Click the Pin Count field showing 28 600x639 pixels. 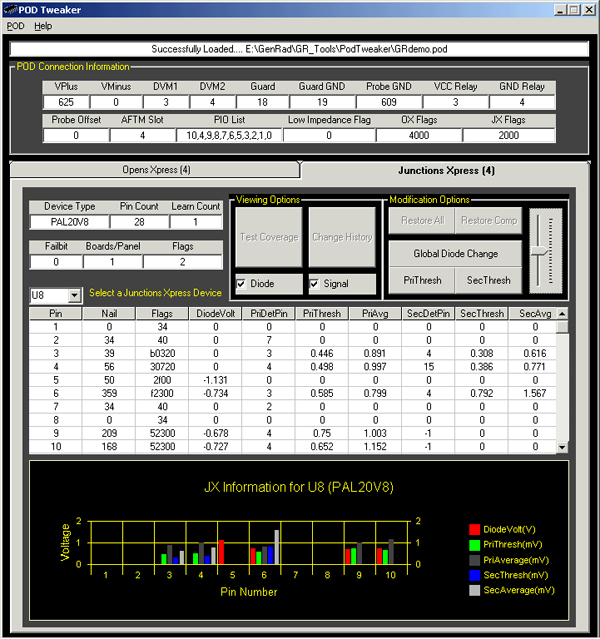click(139, 222)
